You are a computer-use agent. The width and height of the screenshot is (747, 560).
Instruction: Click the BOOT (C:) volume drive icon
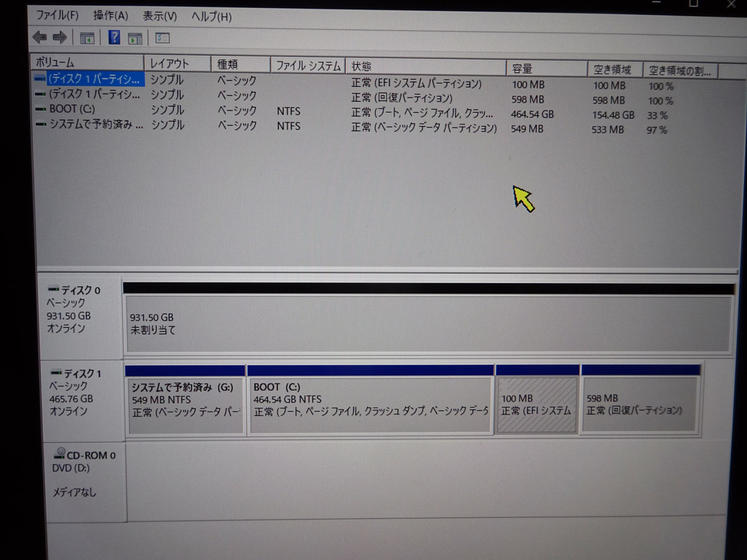[40, 110]
